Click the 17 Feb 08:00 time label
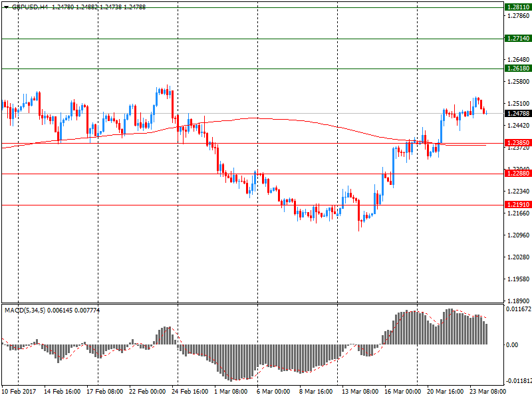 pyautogui.click(x=105, y=392)
